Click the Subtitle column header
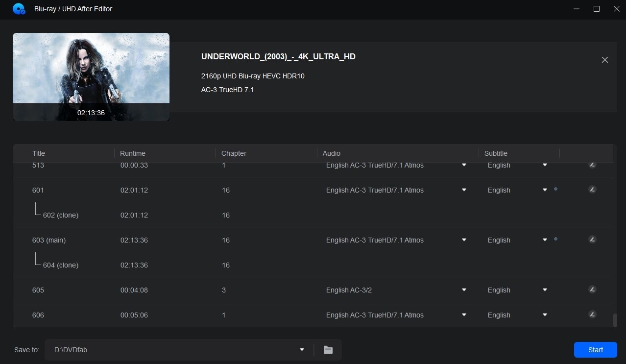 (496, 153)
